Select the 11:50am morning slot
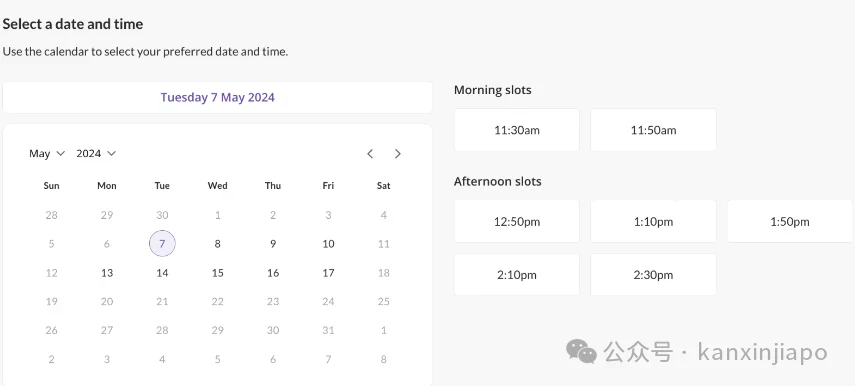The image size is (855, 386). point(653,130)
